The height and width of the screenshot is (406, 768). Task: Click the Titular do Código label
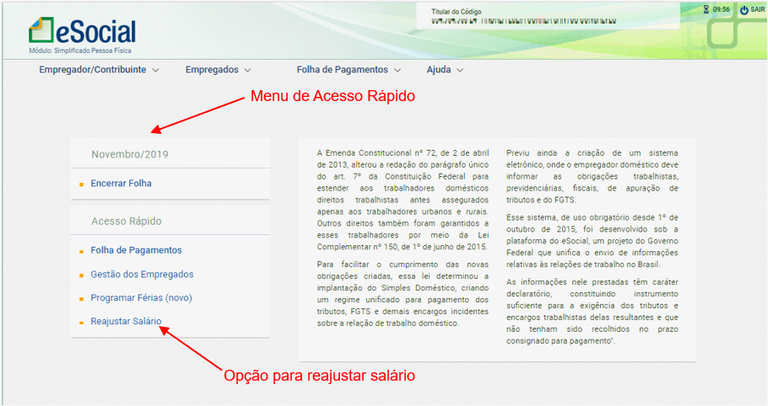[x=456, y=11]
